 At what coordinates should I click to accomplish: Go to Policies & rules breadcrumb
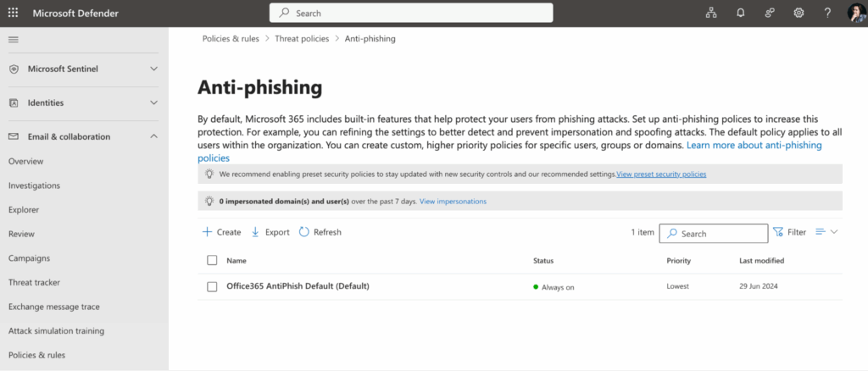pos(231,39)
